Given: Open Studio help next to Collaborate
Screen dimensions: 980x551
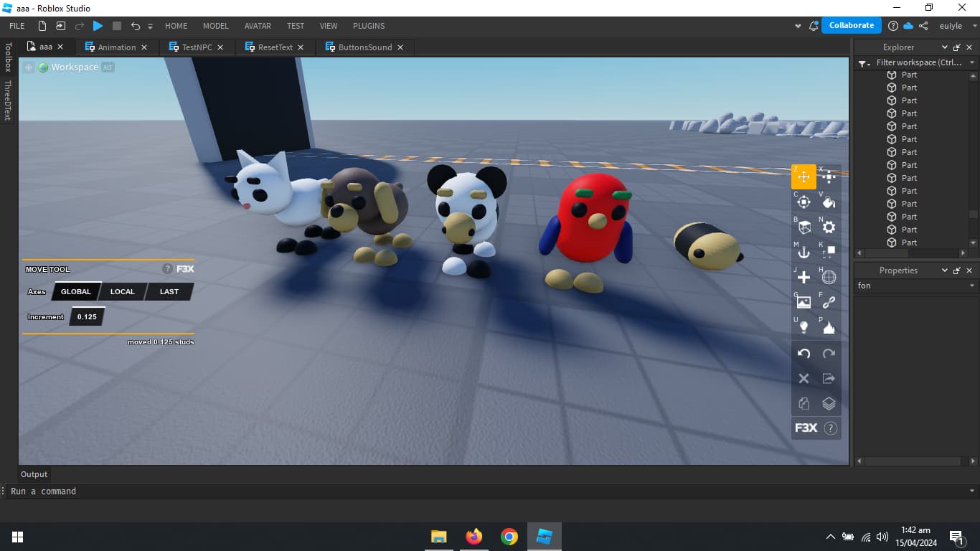Looking at the screenshot, I should (x=893, y=26).
